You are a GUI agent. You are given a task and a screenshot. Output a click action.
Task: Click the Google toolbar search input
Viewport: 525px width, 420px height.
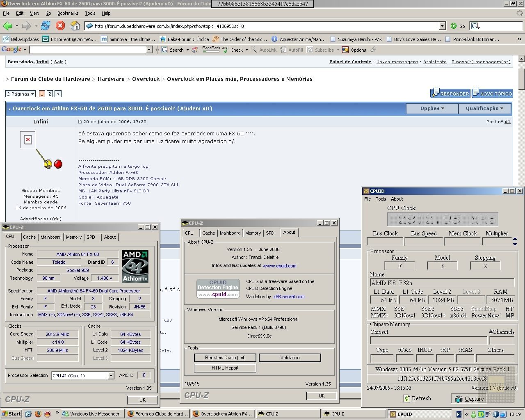[x=88, y=50]
